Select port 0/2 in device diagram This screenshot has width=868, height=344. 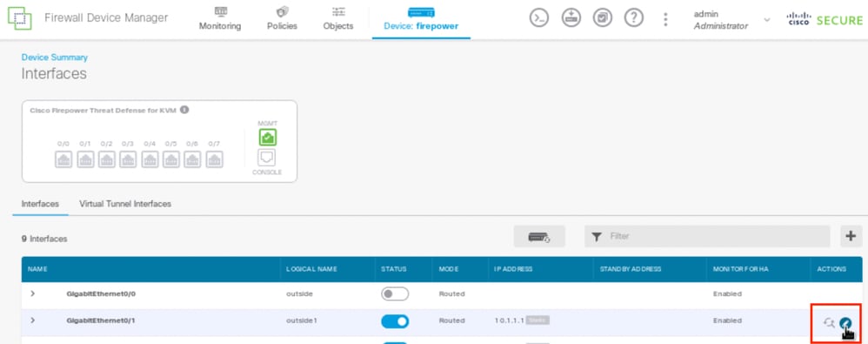107,159
